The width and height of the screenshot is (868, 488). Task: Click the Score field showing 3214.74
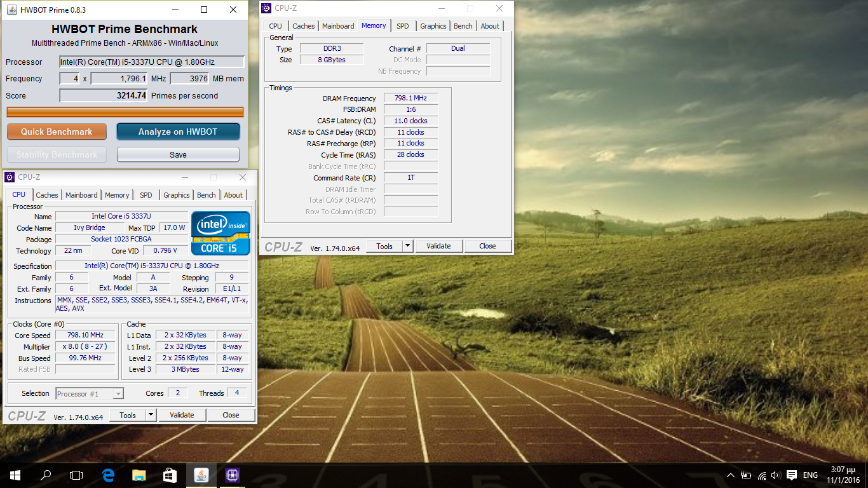(x=104, y=96)
